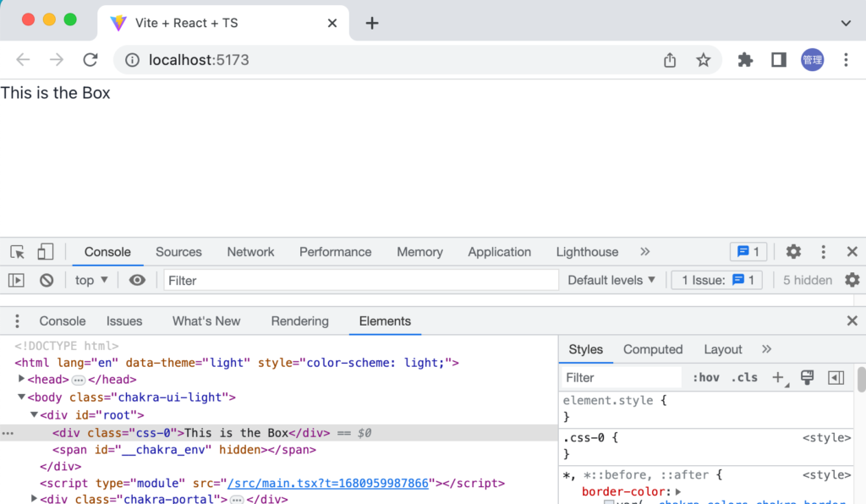866x504 pixels.
Task: Open the top JavaScript context dropdown
Action: click(x=91, y=281)
